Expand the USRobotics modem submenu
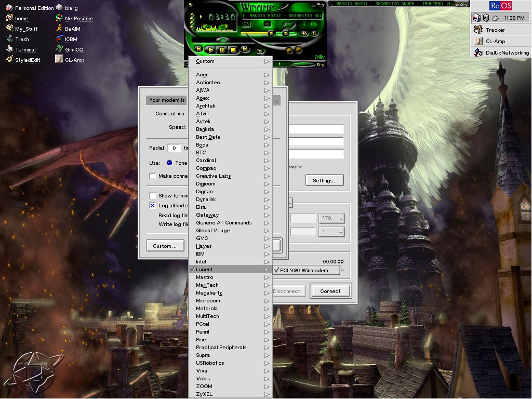Image resolution: width=532 pixels, height=399 pixels. (x=231, y=363)
